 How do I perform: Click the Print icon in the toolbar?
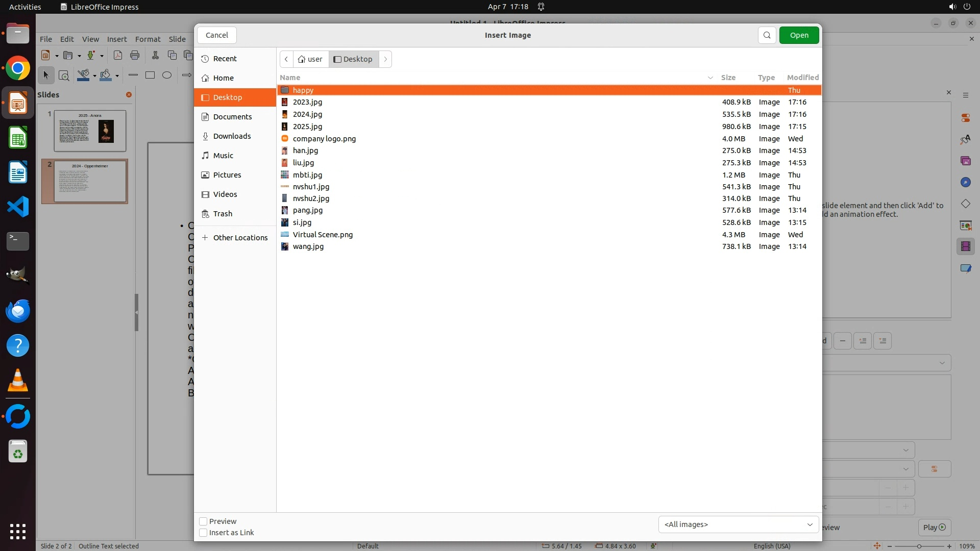point(135,55)
